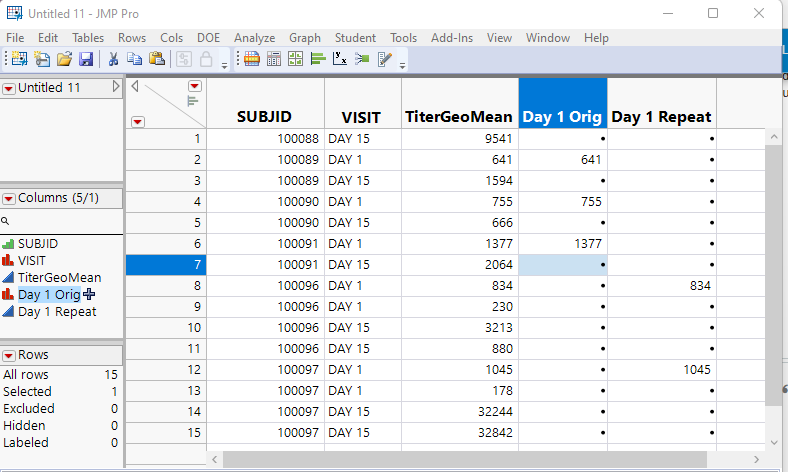This screenshot has width=788, height=472.
Task: Click the Open file folder icon
Action: tap(64, 59)
